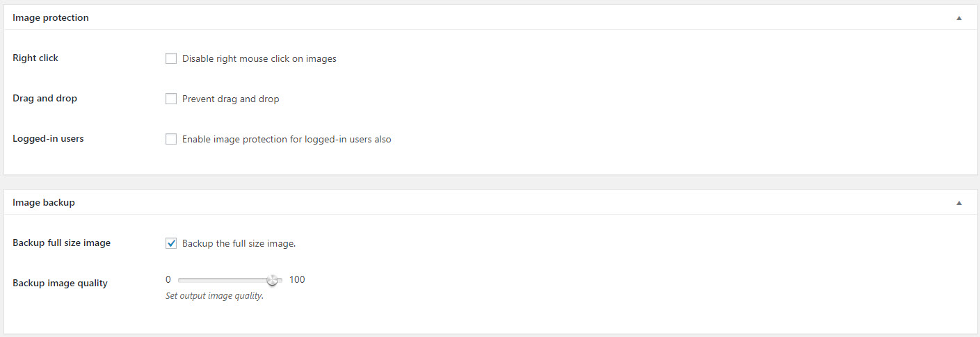Click the Image protection panel title
This screenshot has width=980, height=337.
point(51,17)
